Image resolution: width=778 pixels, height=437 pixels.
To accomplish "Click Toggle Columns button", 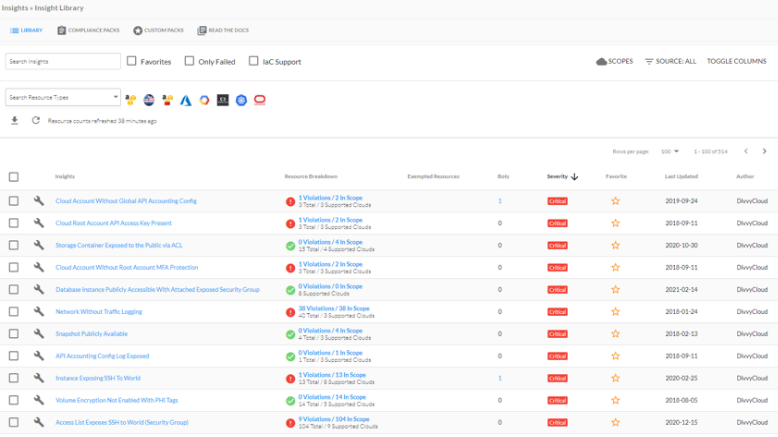I will tap(736, 62).
